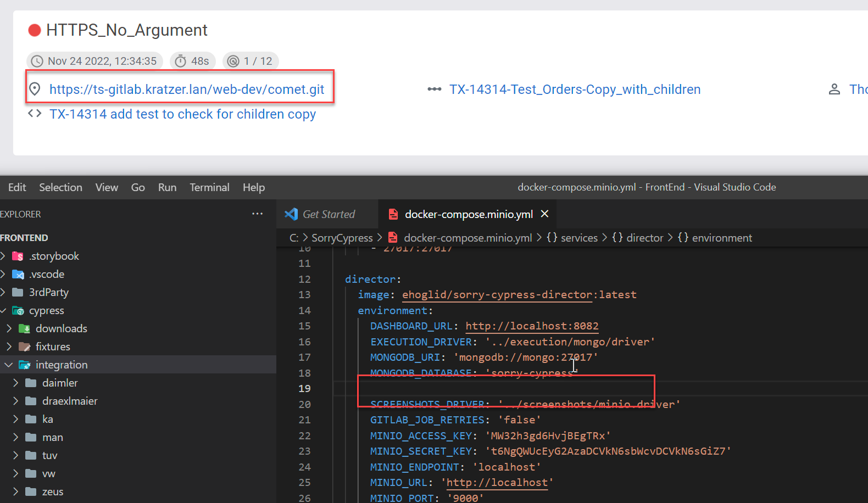Open the Selection menu
Image resolution: width=868 pixels, height=503 pixels.
[x=60, y=187]
